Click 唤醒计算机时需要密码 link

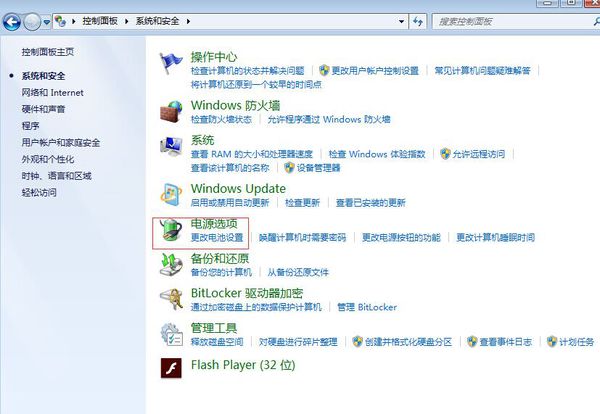(x=303, y=238)
